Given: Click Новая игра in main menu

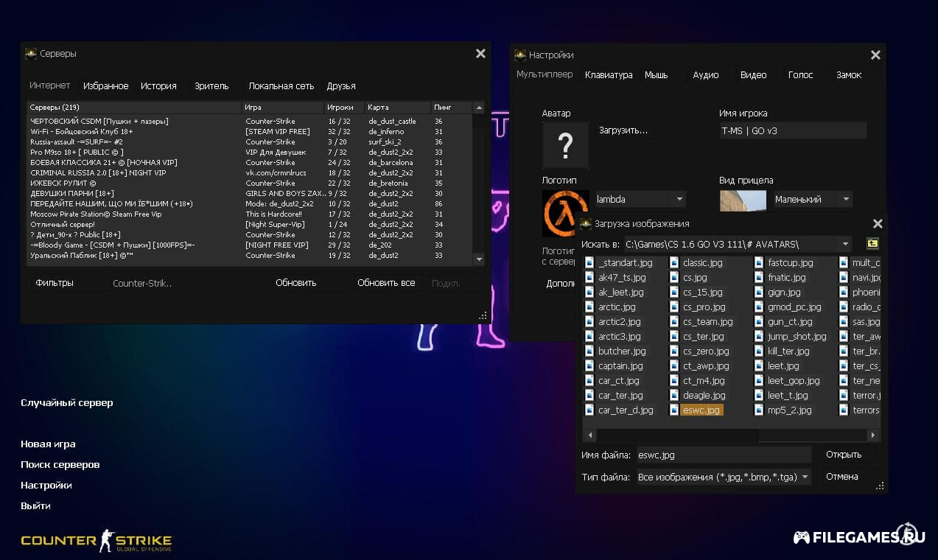Looking at the screenshot, I should click(x=48, y=444).
